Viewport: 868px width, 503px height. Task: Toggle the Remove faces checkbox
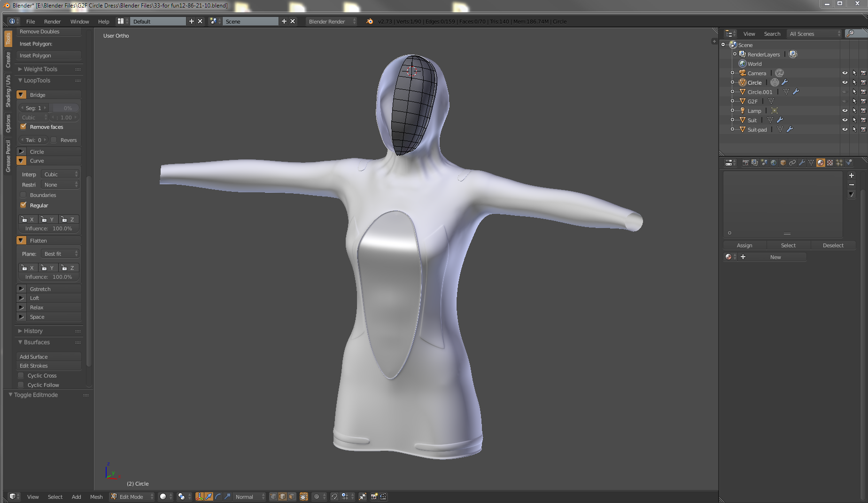(x=23, y=126)
